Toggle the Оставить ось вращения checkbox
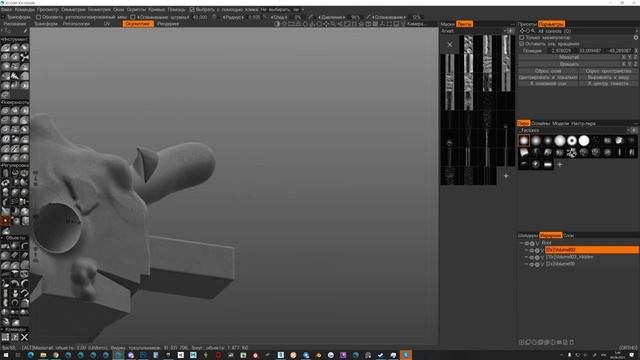The height and width of the screenshot is (360, 640). [522, 44]
